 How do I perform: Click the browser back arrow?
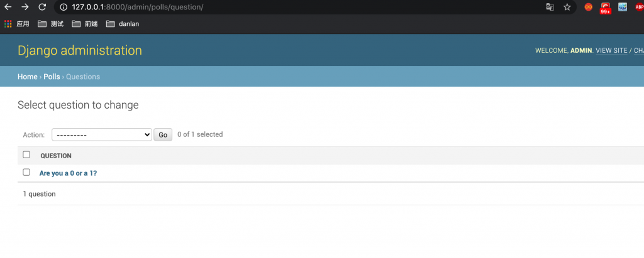tap(9, 7)
